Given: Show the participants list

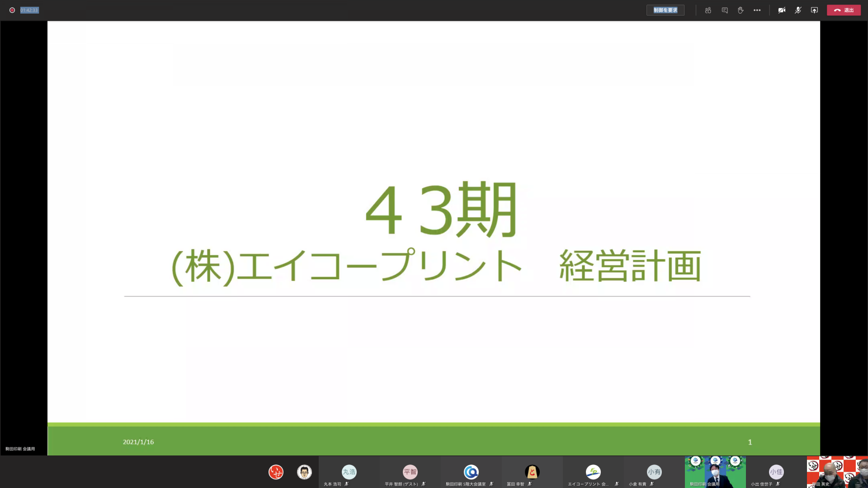Looking at the screenshot, I should [708, 10].
